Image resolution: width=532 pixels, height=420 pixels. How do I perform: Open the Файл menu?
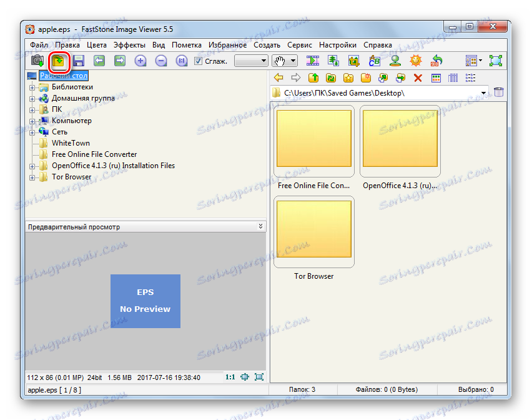39,45
